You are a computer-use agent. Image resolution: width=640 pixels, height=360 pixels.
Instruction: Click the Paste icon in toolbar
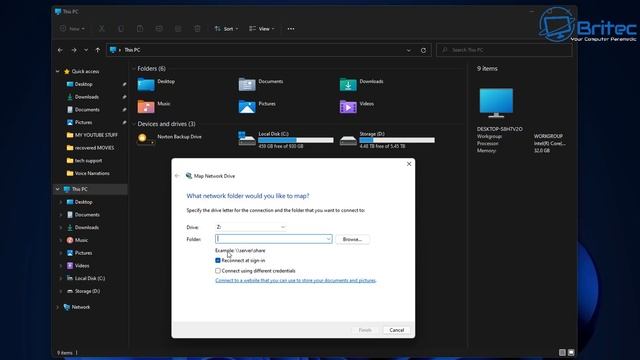click(140, 29)
